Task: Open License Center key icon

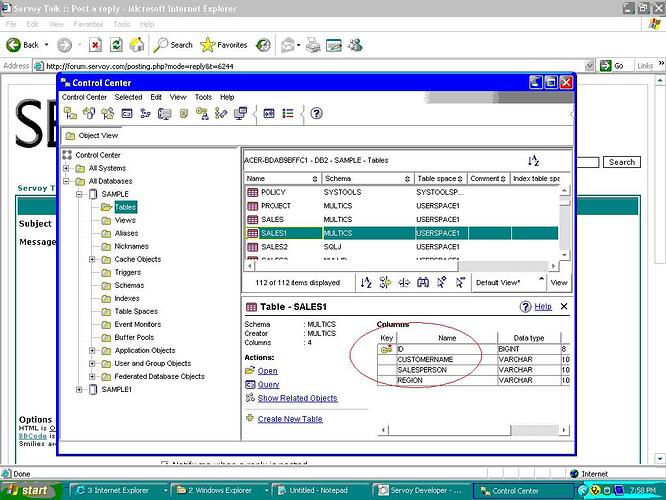Action: coord(202,113)
